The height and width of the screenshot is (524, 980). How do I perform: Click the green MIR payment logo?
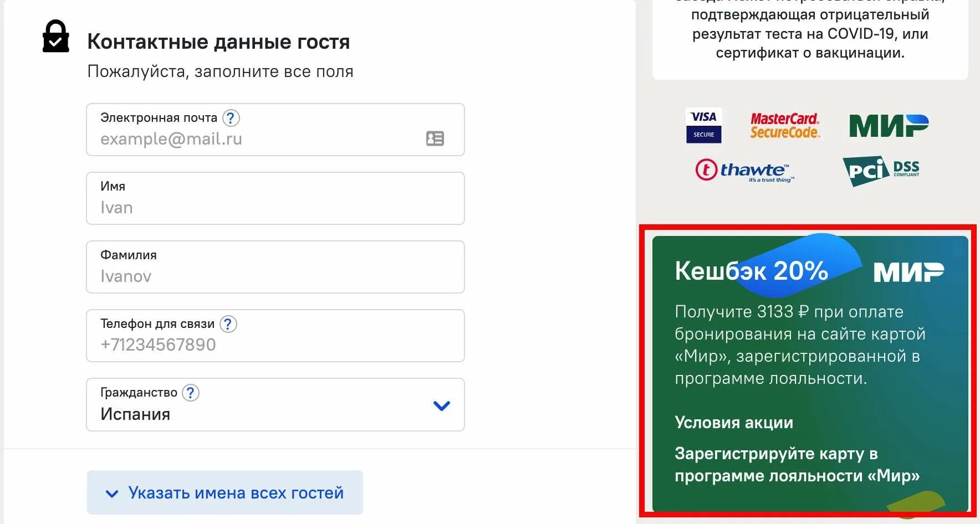click(x=889, y=126)
